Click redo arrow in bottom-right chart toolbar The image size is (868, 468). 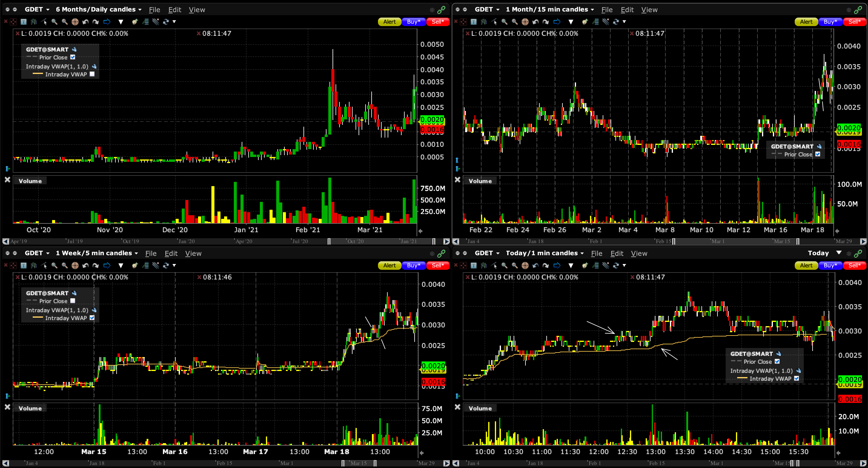[x=546, y=266]
